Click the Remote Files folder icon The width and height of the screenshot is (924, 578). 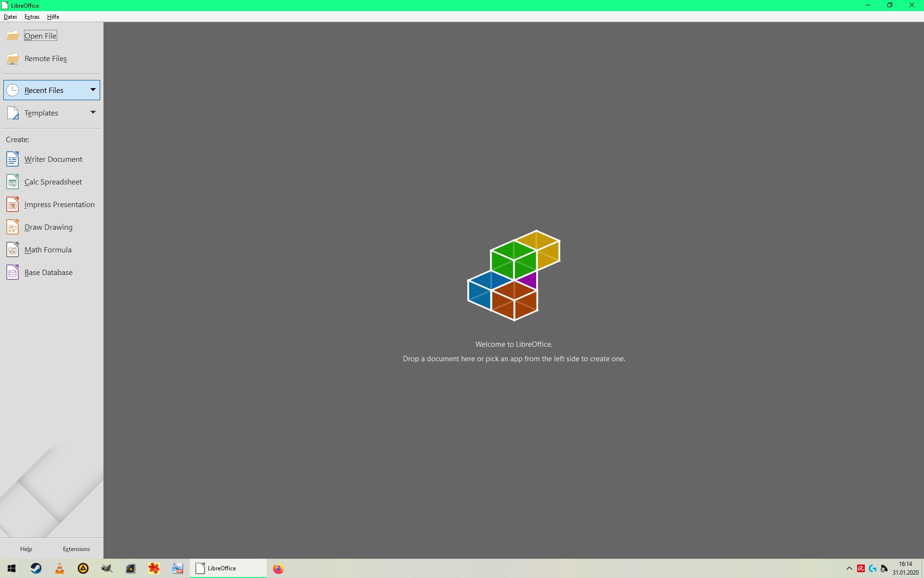13,58
